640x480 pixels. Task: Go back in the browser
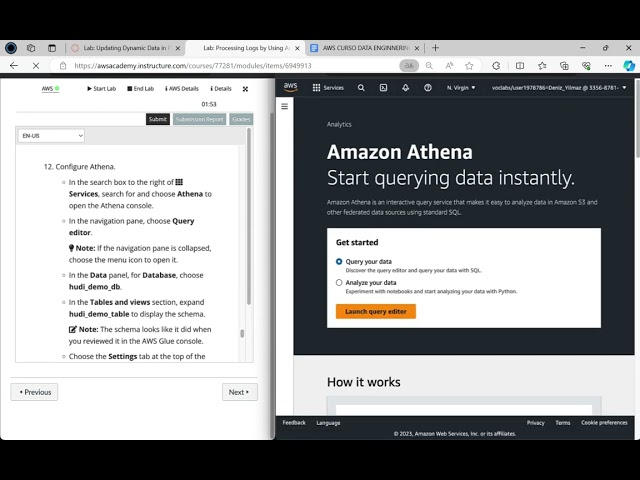14,65
